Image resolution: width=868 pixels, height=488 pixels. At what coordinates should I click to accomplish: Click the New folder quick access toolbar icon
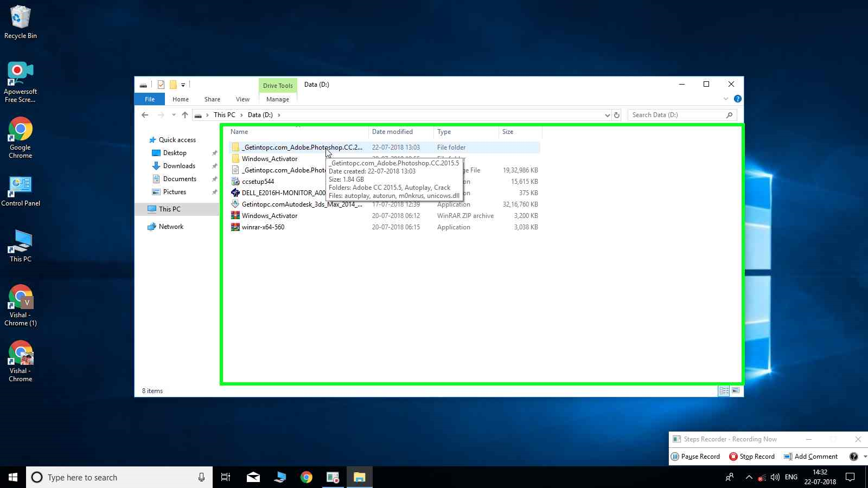[x=173, y=85]
